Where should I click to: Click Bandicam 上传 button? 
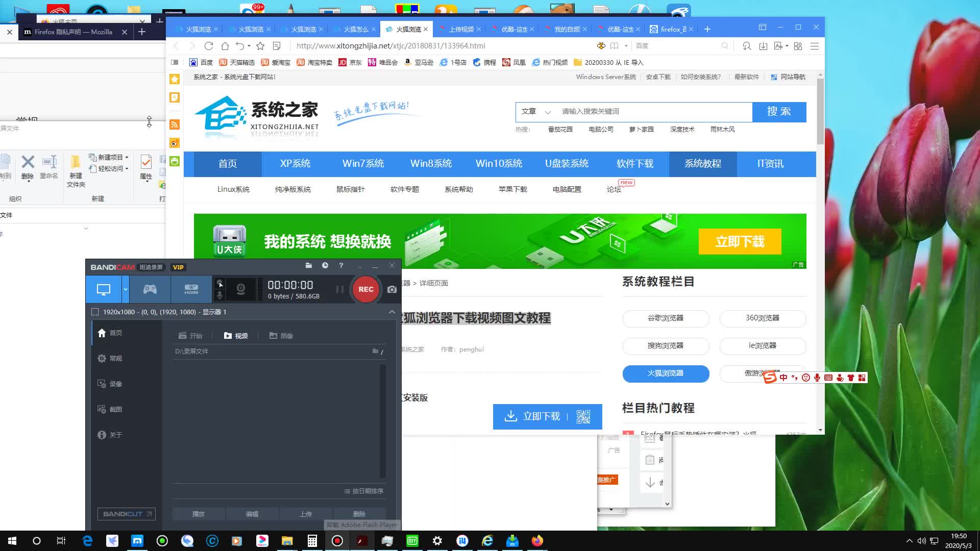tap(306, 514)
